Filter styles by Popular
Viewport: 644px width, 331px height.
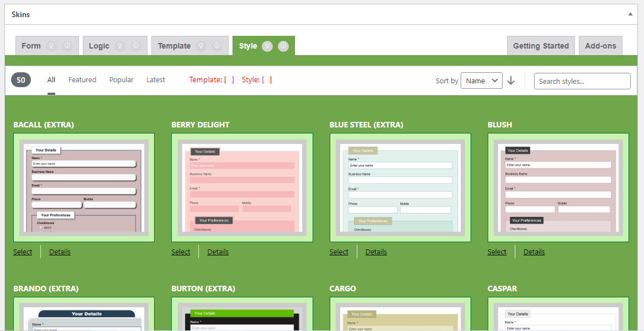(122, 80)
